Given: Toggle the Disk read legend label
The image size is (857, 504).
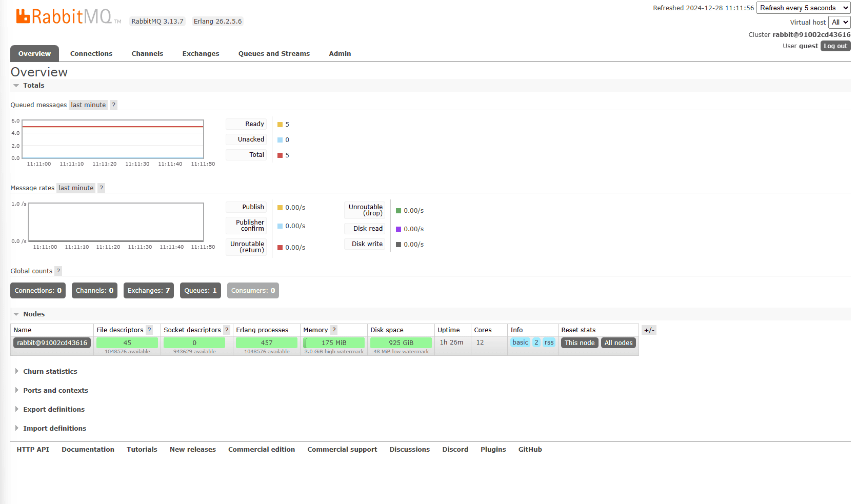Looking at the screenshot, I should point(365,228).
